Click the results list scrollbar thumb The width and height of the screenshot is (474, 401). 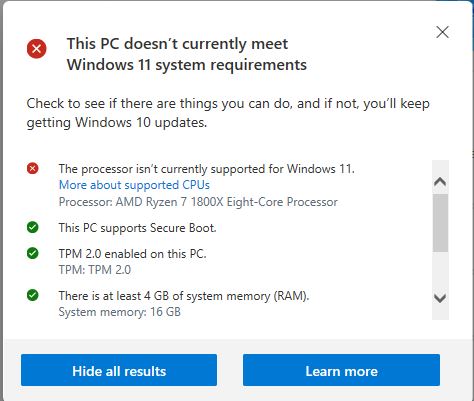[440, 223]
